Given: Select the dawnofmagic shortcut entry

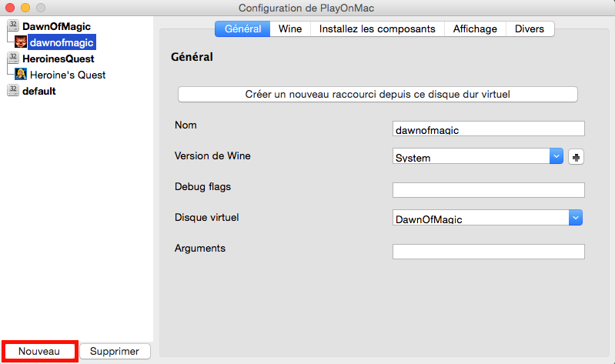Looking at the screenshot, I should pos(62,42).
